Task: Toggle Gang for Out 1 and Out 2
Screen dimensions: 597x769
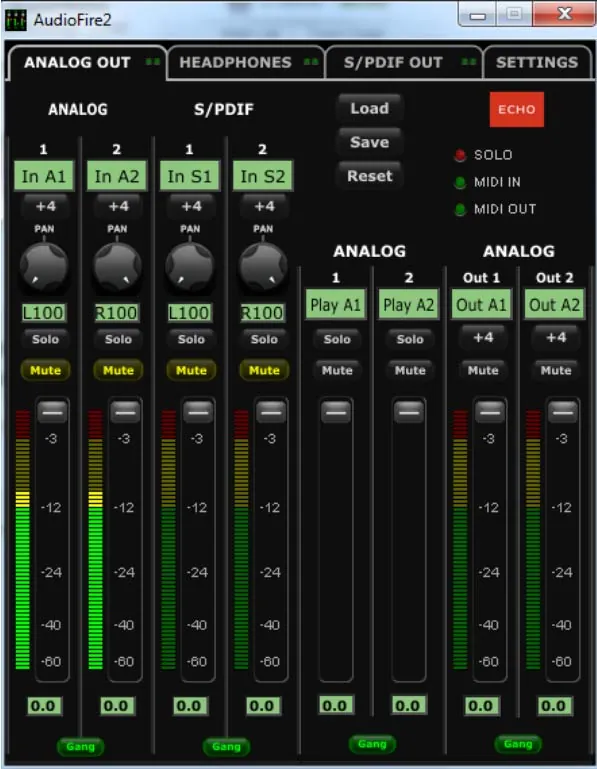Action: coord(518,744)
